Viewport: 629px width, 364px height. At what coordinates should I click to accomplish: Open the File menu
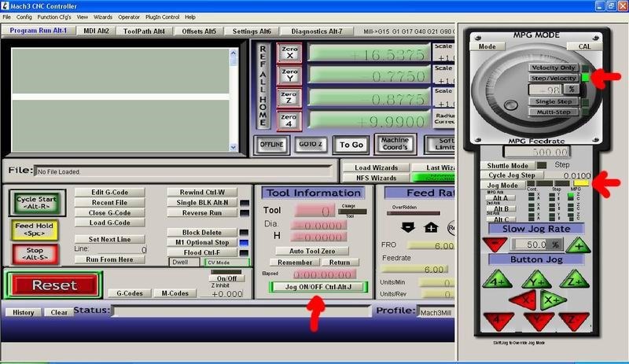[x=7, y=17]
